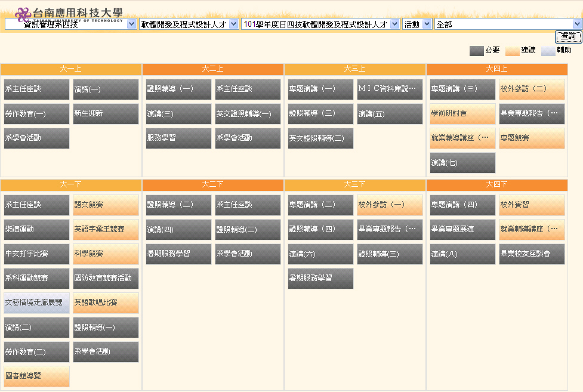Open the 全部 filter dropdown
The height and width of the screenshot is (392, 583).
(x=508, y=24)
